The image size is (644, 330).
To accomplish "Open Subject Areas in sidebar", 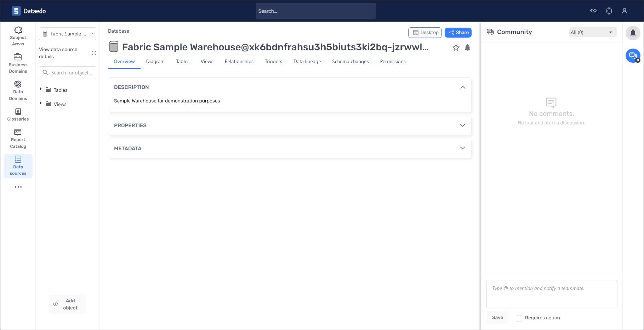I will tap(18, 36).
